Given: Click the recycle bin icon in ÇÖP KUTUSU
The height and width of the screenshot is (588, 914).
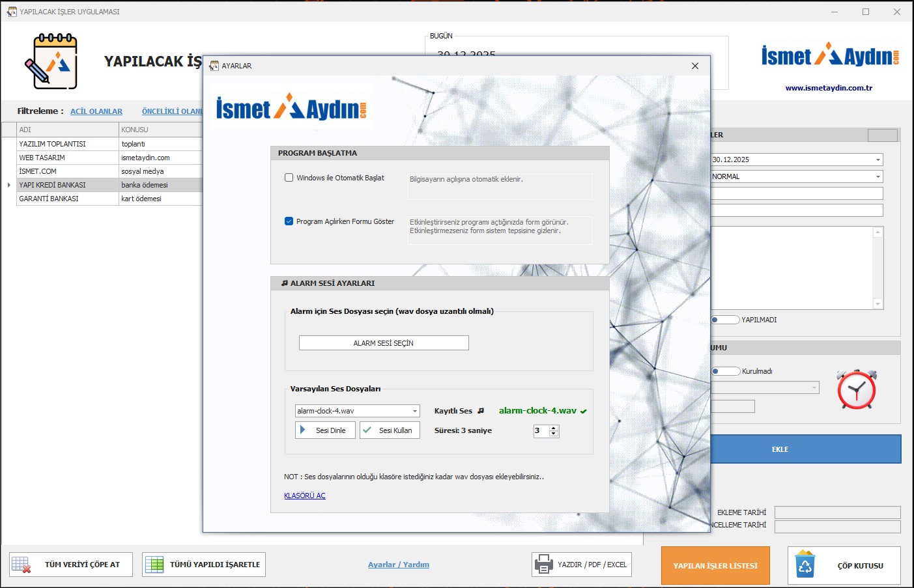Looking at the screenshot, I should click(805, 565).
